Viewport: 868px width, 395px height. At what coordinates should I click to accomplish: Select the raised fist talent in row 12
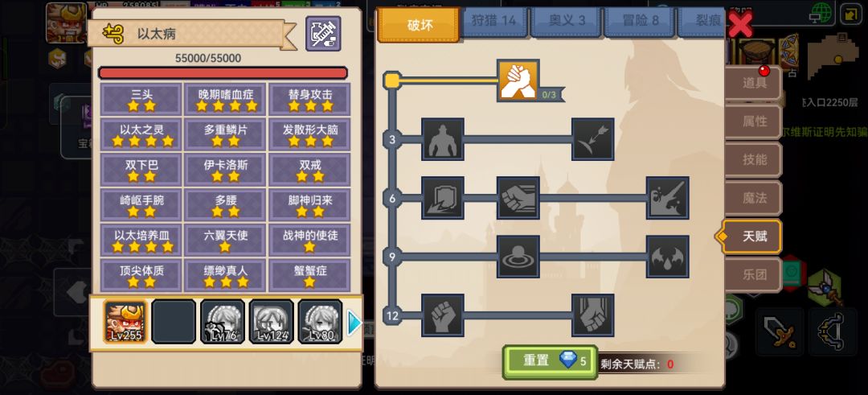[x=442, y=315]
